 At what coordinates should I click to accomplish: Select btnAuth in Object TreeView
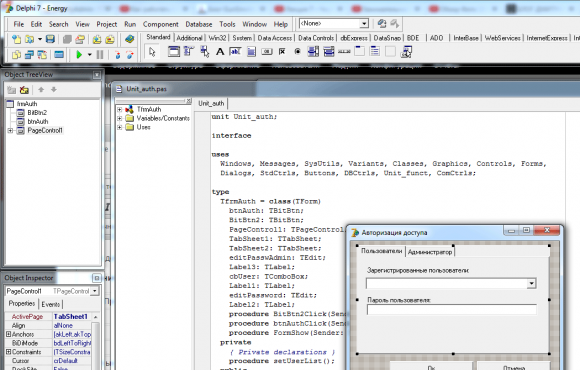point(38,121)
